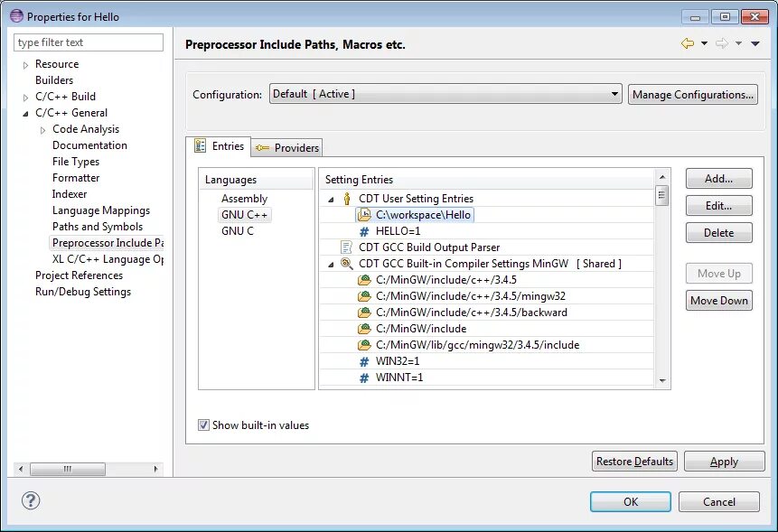Click the Built-in Compiler Settings magnifier icon

pos(346,263)
